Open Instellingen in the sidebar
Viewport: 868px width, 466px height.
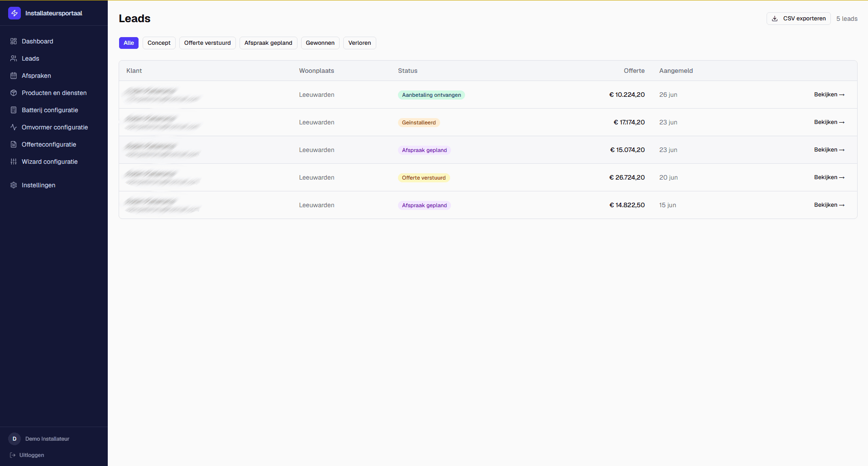coord(54,185)
